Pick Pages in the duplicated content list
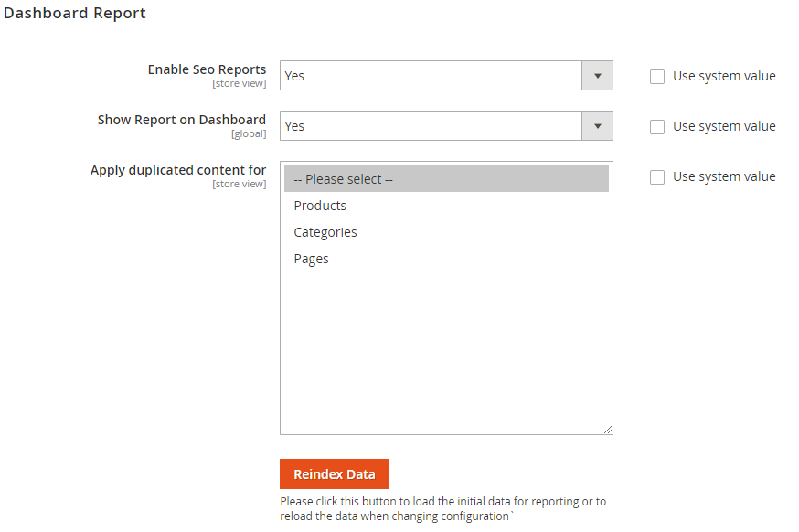 click(311, 259)
